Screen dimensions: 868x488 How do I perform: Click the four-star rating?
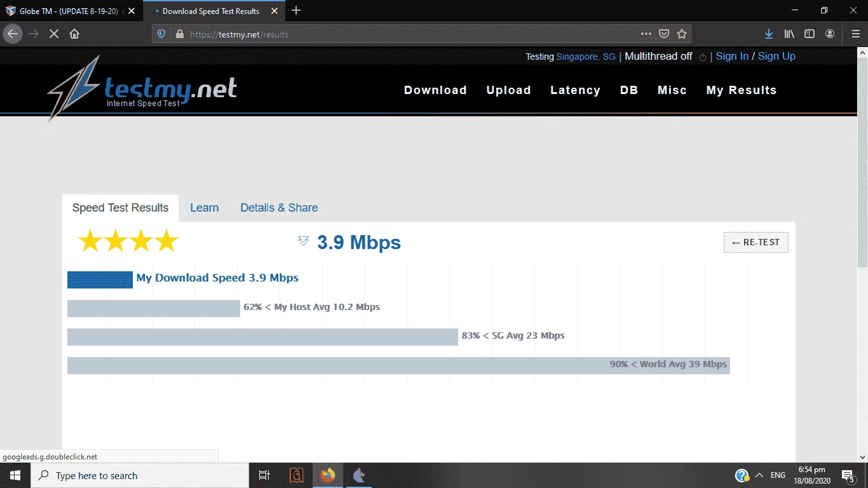(128, 241)
